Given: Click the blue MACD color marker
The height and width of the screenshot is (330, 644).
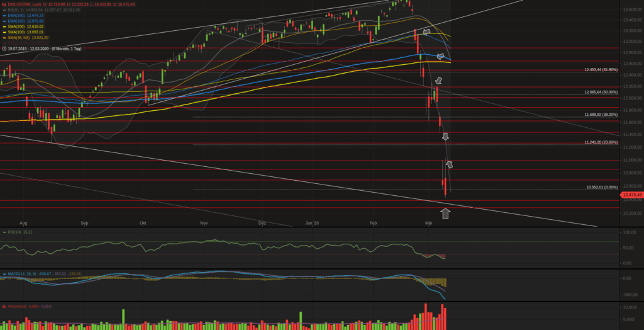Looking at the screenshot, I should click(4, 273).
